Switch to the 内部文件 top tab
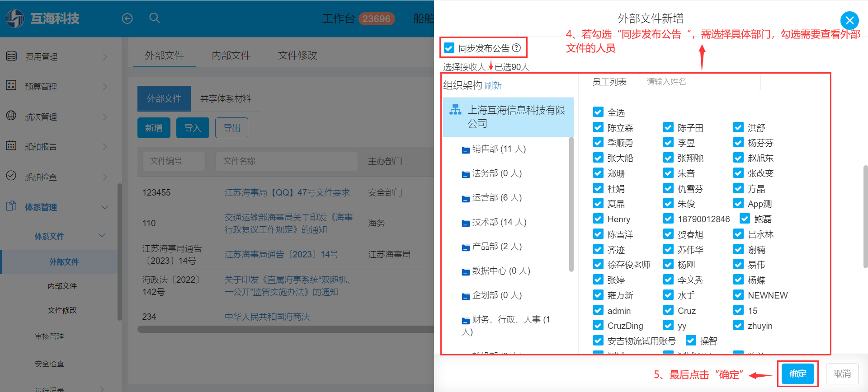Viewport: 868px width, 392px height. tap(231, 55)
